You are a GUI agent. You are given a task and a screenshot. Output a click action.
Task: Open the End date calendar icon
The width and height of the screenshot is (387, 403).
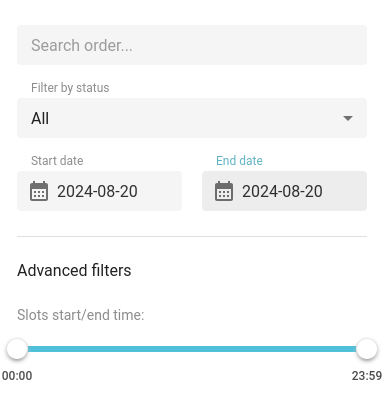(x=224, y=191)
